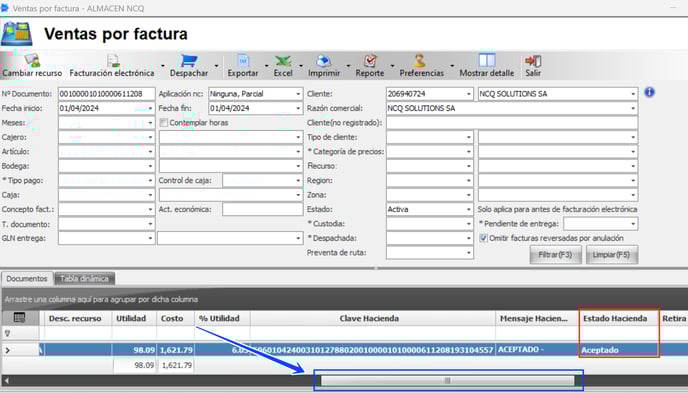Image resolution: width=688 pixels, height=393 pixels.
Task: Click the Exportar toolbar icon
Action: [243, 61]
